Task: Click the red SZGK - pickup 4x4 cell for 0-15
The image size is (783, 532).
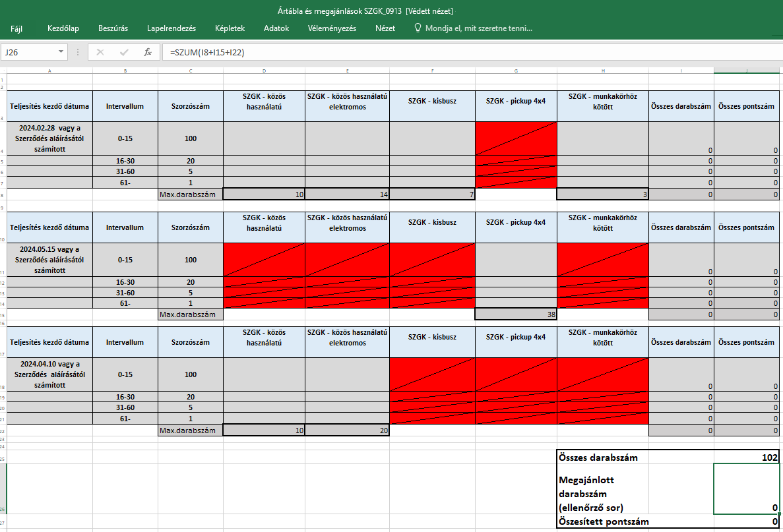Action: 516,138
